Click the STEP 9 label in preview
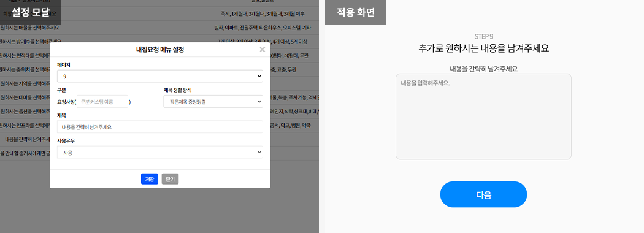This screenshot has height=233, width=644. pyautogui.click(x=483, y=37)
